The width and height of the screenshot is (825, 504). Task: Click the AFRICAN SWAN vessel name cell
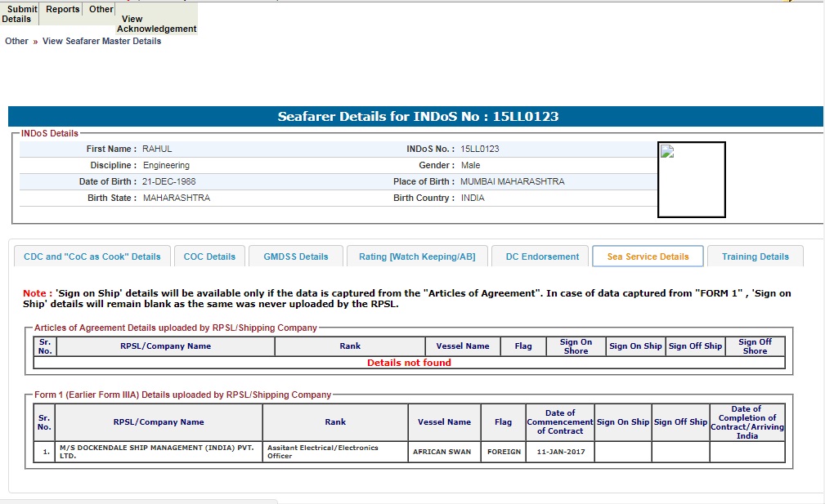point(442,452)
